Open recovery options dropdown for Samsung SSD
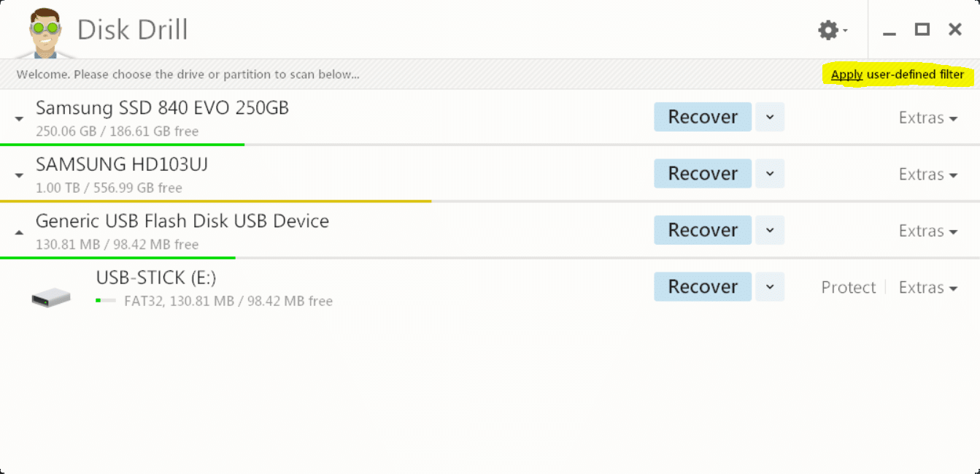The image size is (980, 474). coord(769,117)
